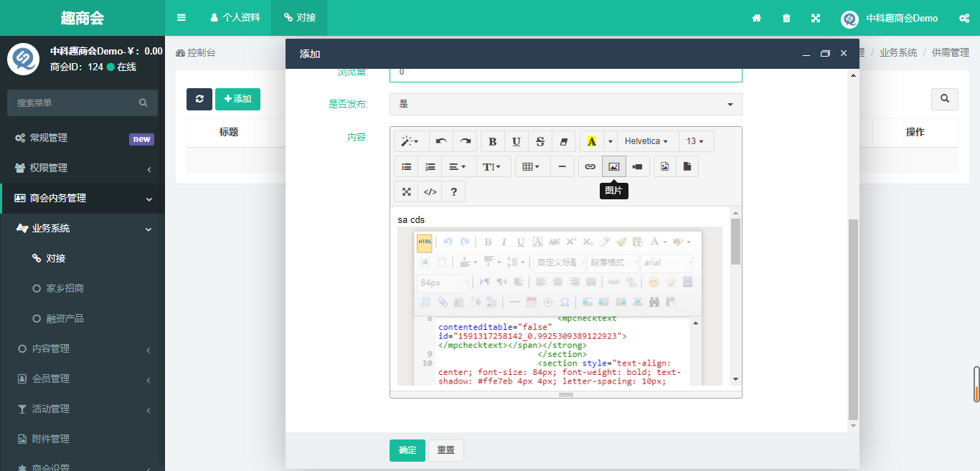The width and height of the screenshot is (980, 471).
Task: Click the insert picture icon
Action: pyautogui.click(x=613, y=166)
